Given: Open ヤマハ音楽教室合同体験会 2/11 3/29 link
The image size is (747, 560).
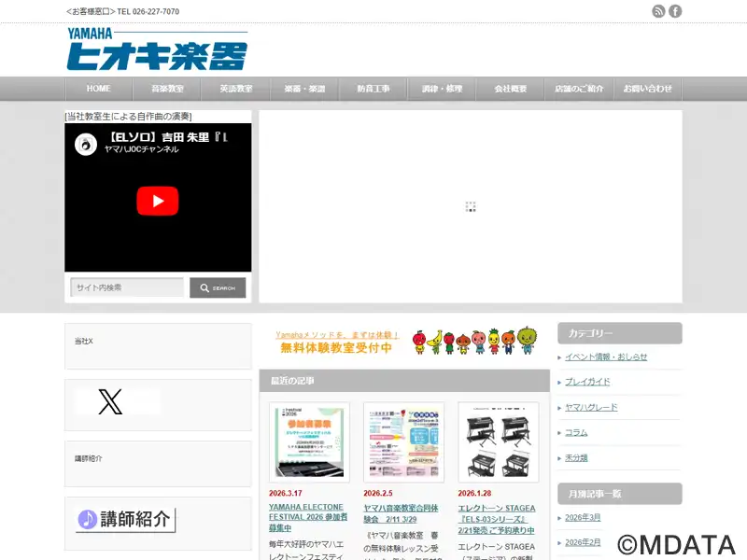Looking at the screenshot, I should pyautogui.click(x=401, y=514).
